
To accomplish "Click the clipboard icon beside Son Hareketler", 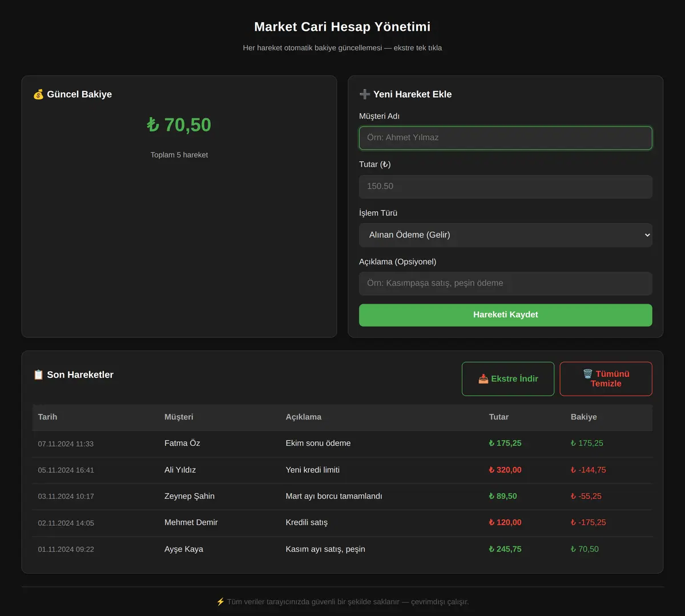I will coord(38,375).
